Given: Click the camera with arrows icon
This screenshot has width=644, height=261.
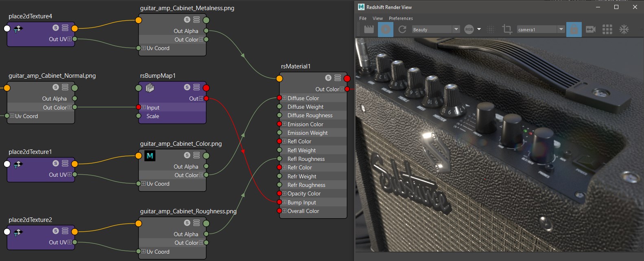Looking at the screenshot, I should click(591, 29).
